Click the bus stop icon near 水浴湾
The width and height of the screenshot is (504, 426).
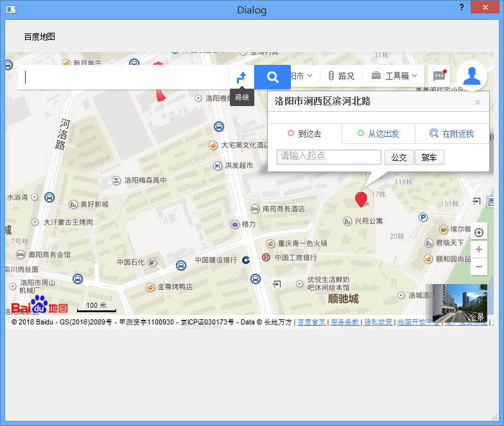(49, 197)
